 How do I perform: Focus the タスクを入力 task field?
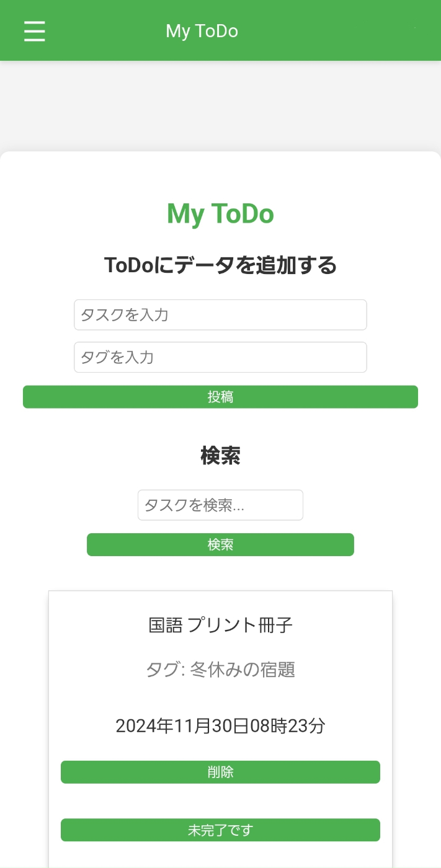coord(220,315)
